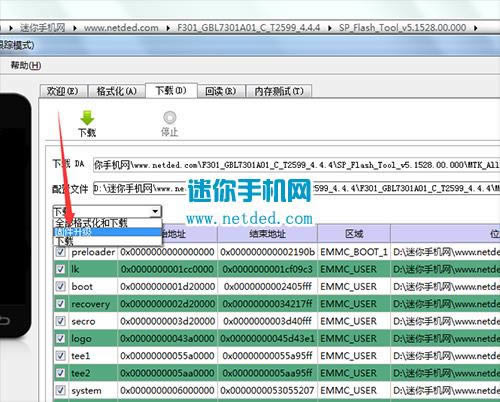Click EMMC_USER region in tee2 row
This screenshot has width=500, height=402.
(x=348, y=373)
